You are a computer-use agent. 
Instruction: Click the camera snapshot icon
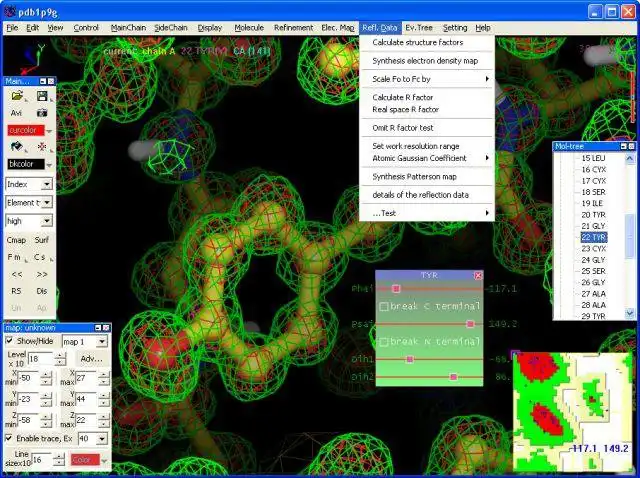(x=42, y=113)
